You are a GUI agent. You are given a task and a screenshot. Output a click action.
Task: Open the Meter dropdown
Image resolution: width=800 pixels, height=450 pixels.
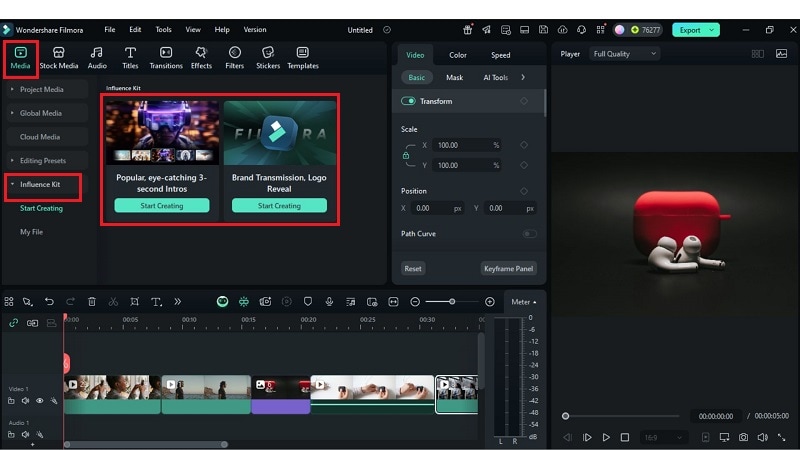(524, 302)
